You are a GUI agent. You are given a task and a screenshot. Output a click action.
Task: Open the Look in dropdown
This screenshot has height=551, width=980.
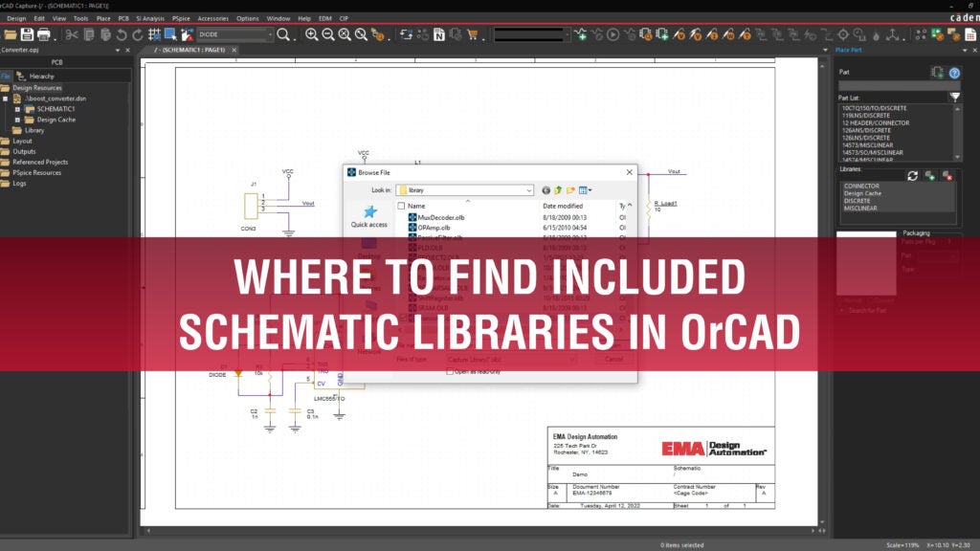coord(529,190)
